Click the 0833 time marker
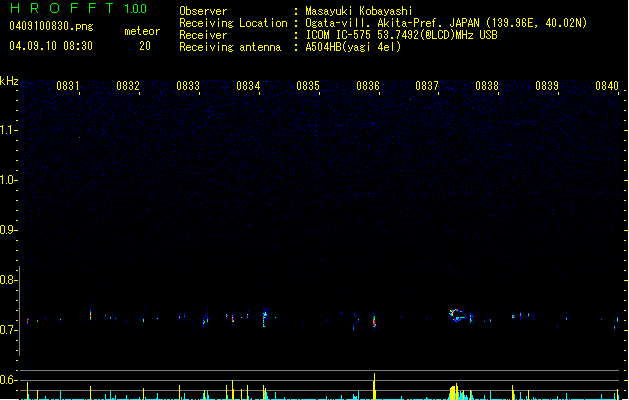This screenshot has height=400, width=629. 188,86
